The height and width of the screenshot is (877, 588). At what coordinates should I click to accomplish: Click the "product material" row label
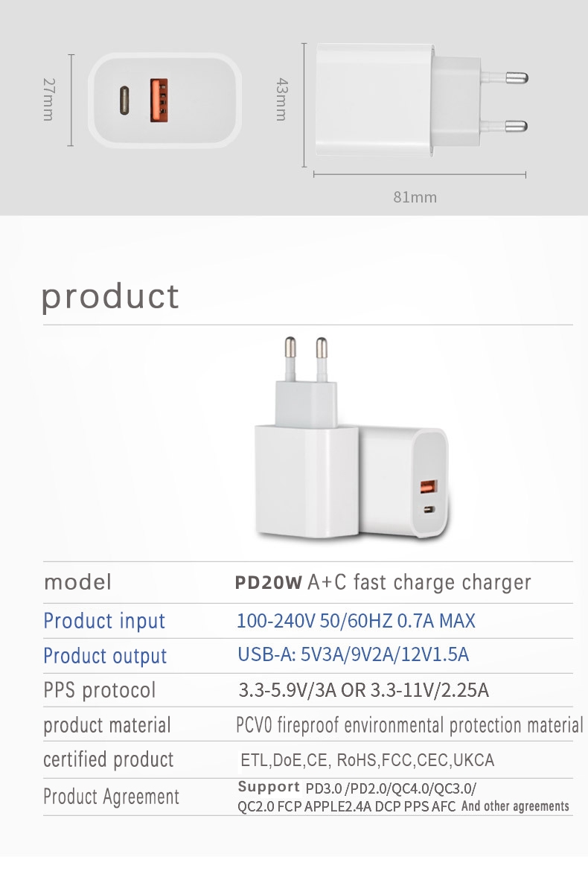[x=107, y=725]
